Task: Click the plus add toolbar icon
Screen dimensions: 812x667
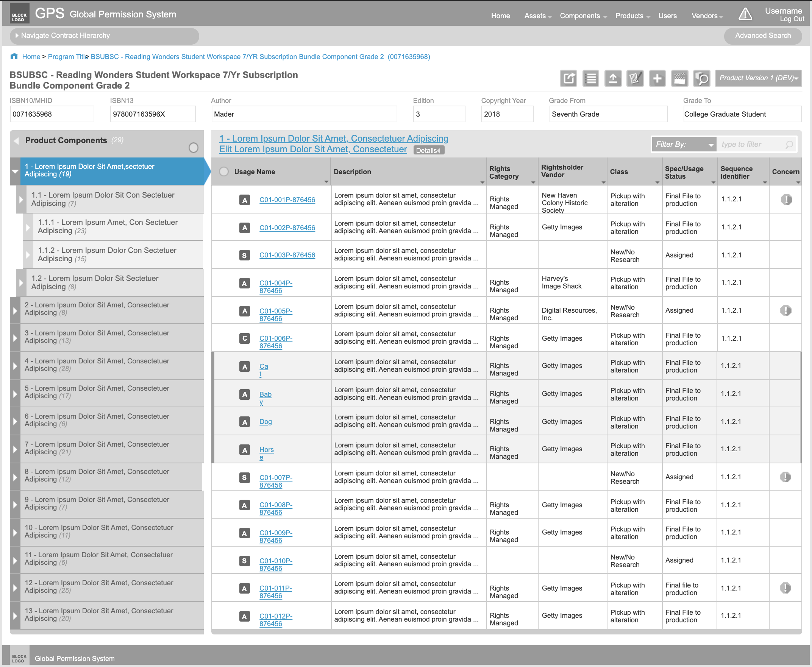Action: (657, 78)
